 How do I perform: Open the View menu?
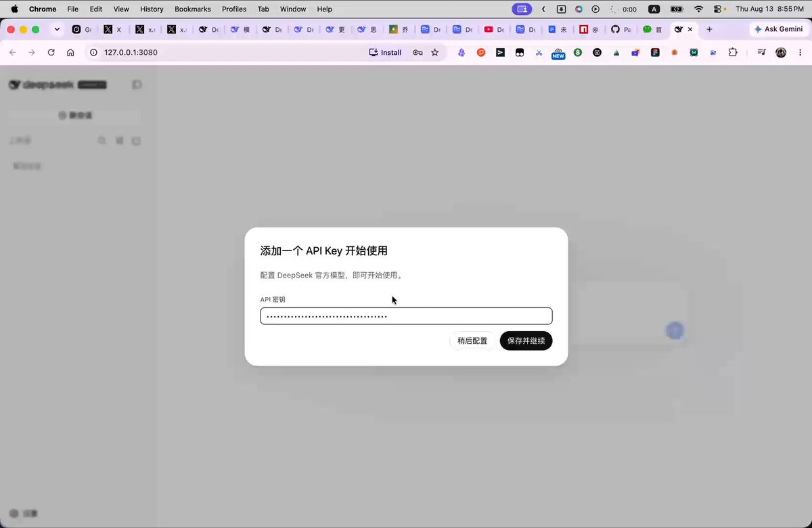[121, 9]
